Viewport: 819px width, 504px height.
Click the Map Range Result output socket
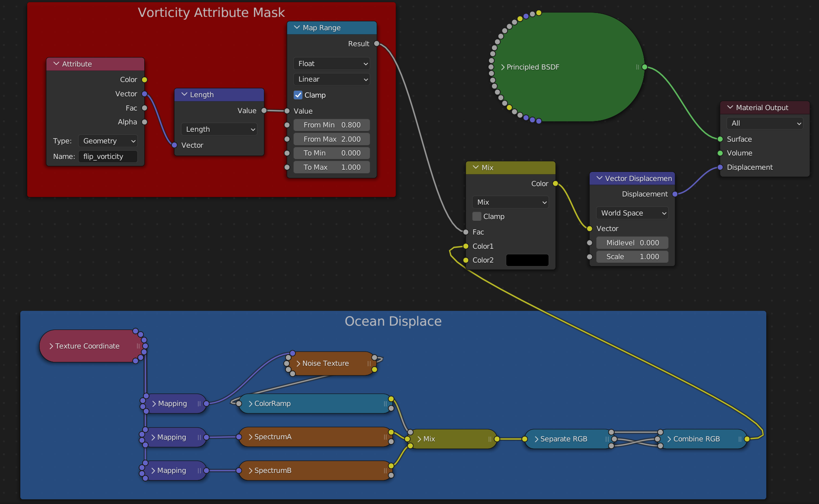[377, 44]
